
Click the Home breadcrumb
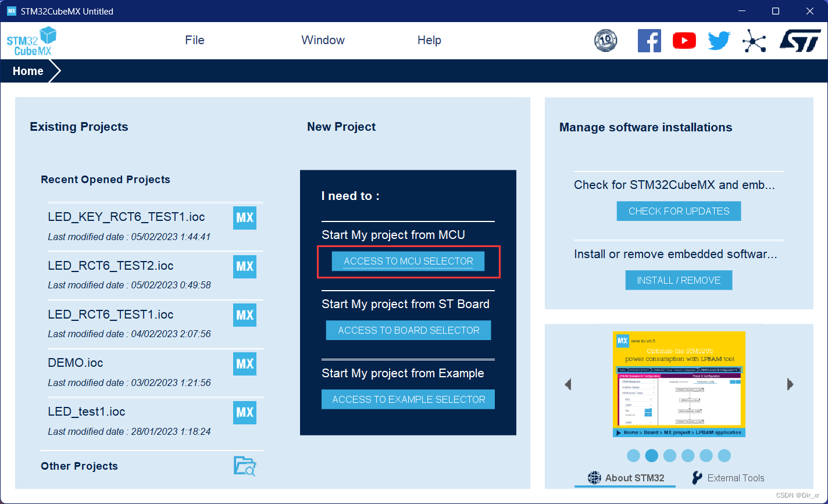coord(28,71)
